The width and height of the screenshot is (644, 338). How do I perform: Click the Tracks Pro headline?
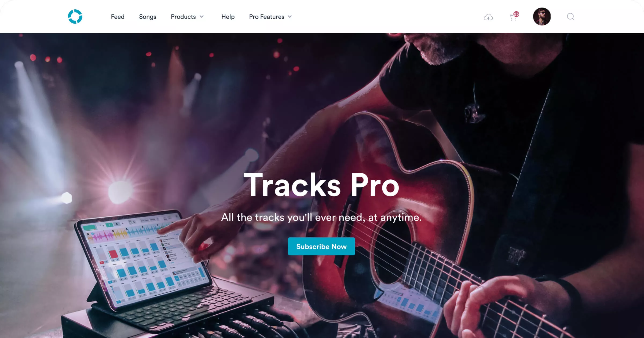tap(321, 185)
